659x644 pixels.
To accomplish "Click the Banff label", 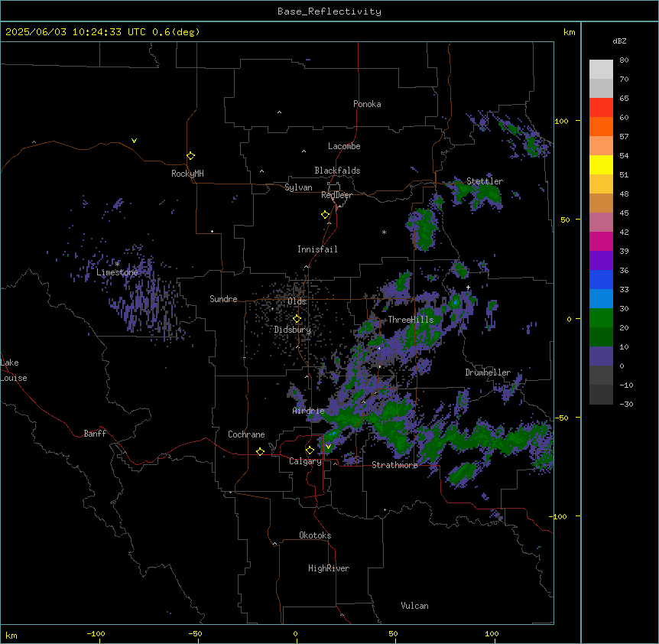I will 95,434.
